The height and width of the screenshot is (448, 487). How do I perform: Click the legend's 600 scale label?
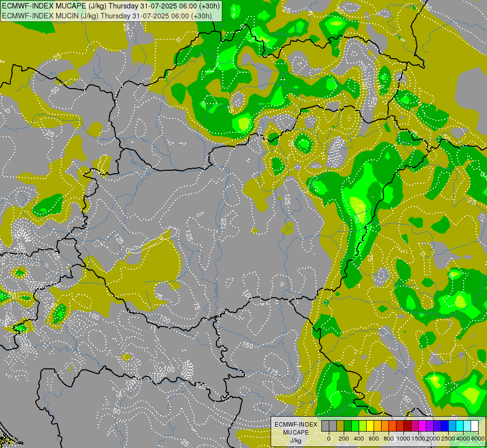tap(374, 439)
